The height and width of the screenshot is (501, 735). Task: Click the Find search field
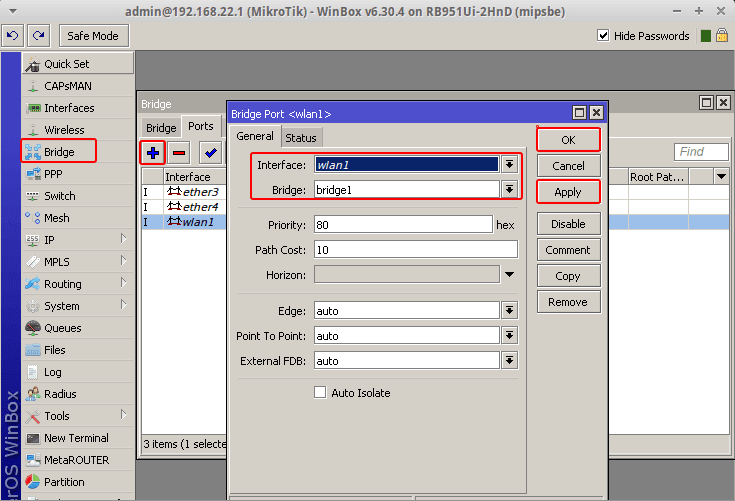click(701, 152)
